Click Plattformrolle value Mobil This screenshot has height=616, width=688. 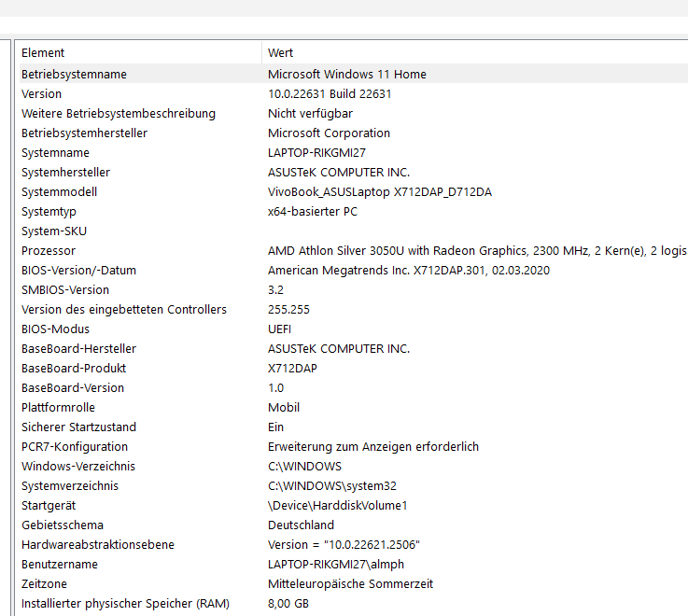[x=284, y=408]
